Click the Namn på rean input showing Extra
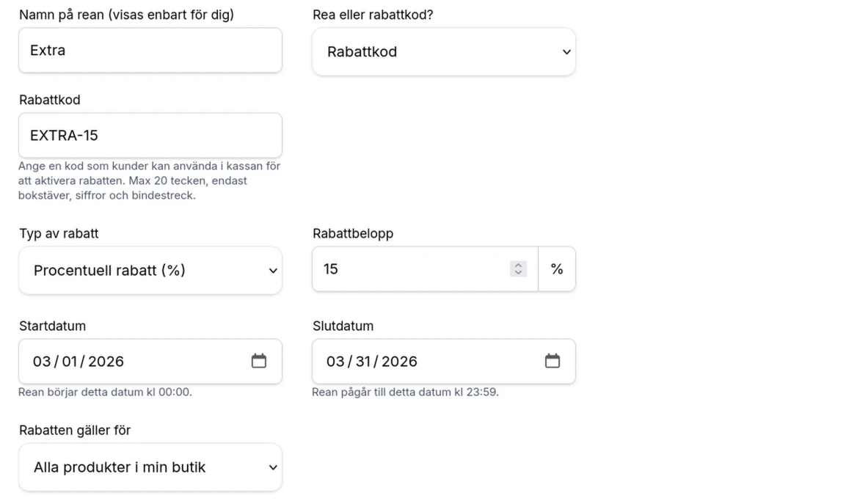Image resolution: width=868 pixels, height=501 pixels. [150, 50]
